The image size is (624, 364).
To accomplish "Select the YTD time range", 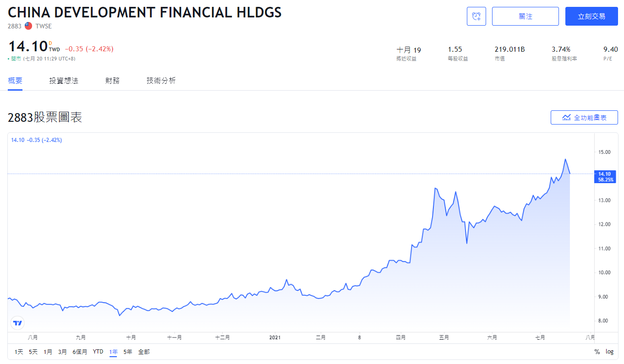I will point(98,352).
